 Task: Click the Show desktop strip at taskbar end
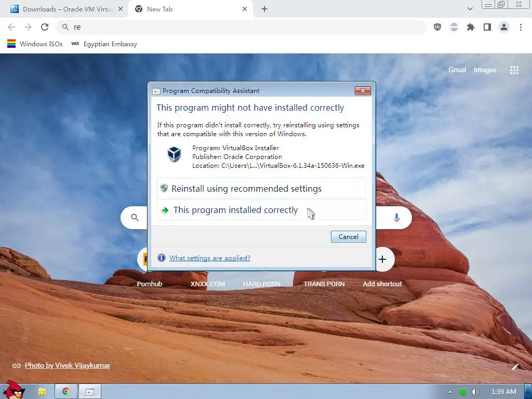click(x=528, y=392)
